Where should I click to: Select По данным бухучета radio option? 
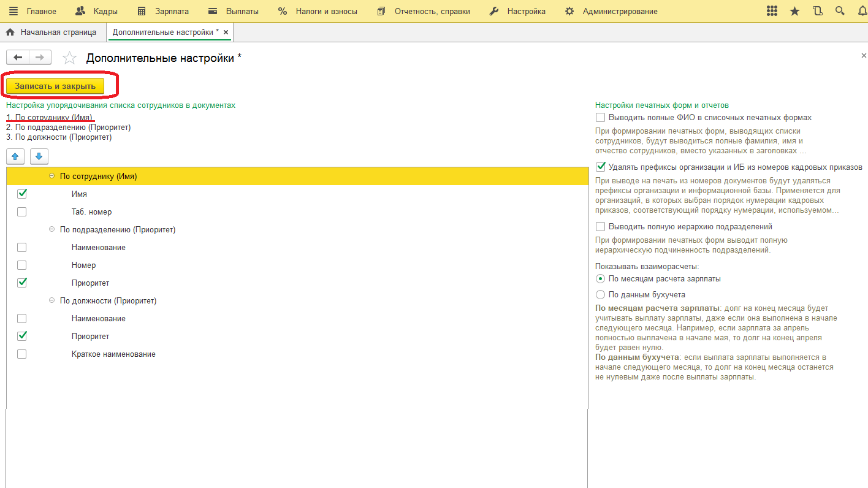tap(601, 294)
